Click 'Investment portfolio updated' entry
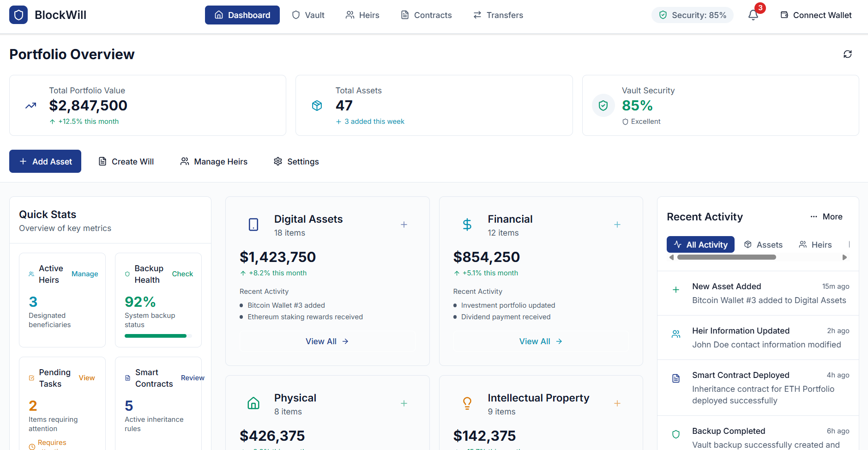Screen dimensions: 868x450 508,305
